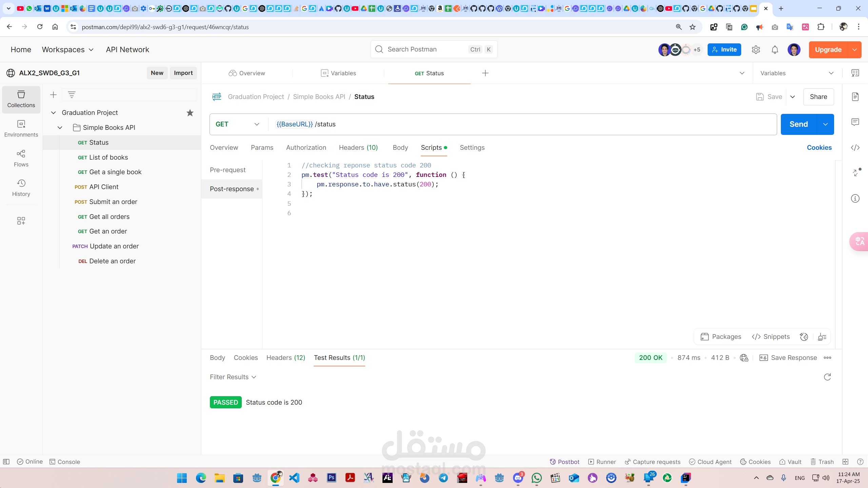Toggle the two-pane layout icon in status bar
This screenshot has height=488, width=868.
846,462
